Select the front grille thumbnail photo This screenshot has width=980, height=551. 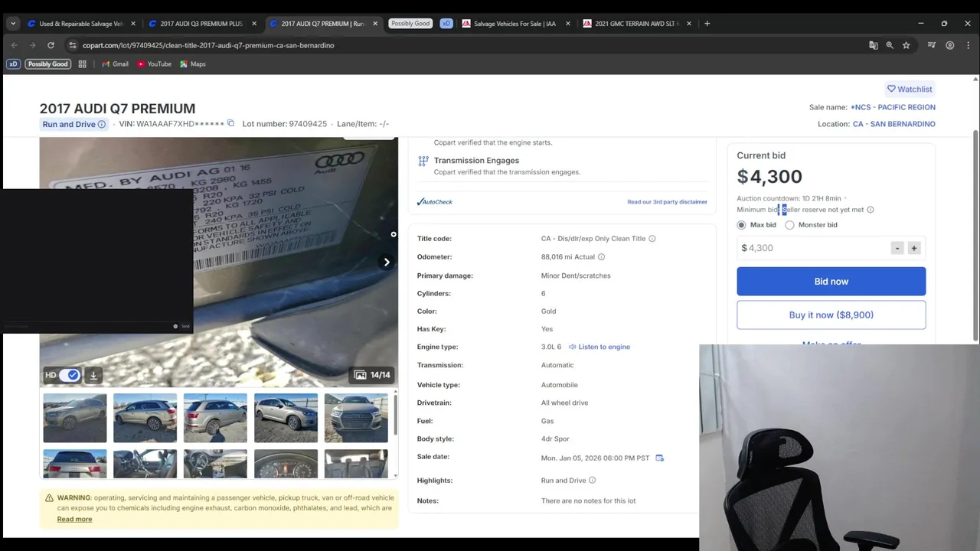[356, 418]
